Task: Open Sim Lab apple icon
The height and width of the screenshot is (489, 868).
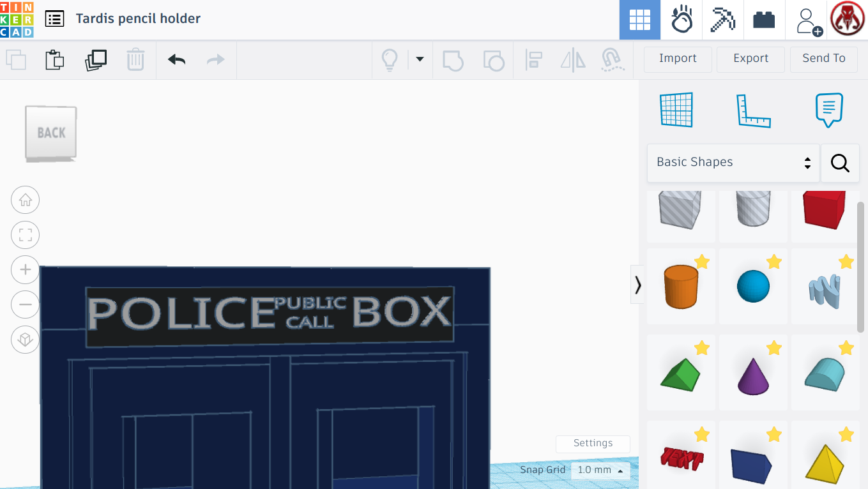Action: coord(681,20)
